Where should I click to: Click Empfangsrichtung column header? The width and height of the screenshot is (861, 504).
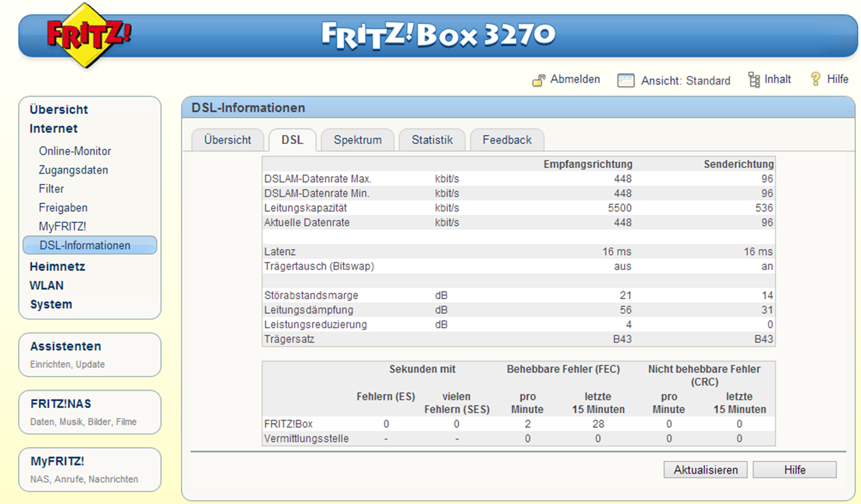588,164
